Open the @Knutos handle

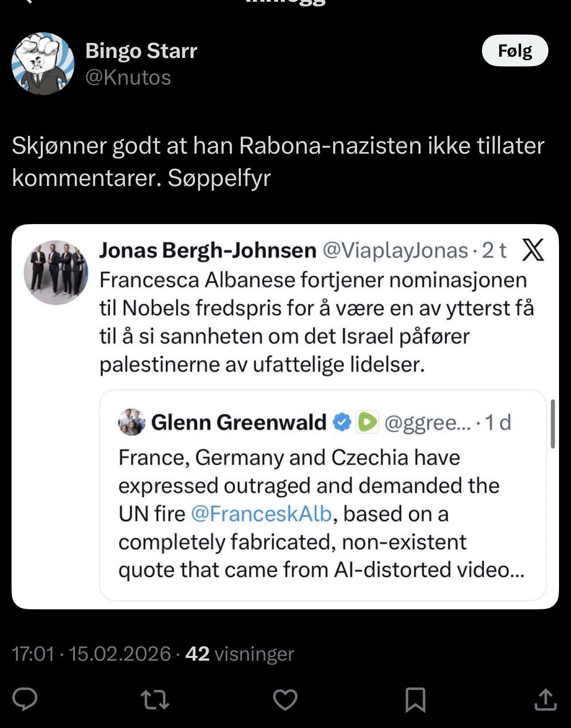[128, 77]
